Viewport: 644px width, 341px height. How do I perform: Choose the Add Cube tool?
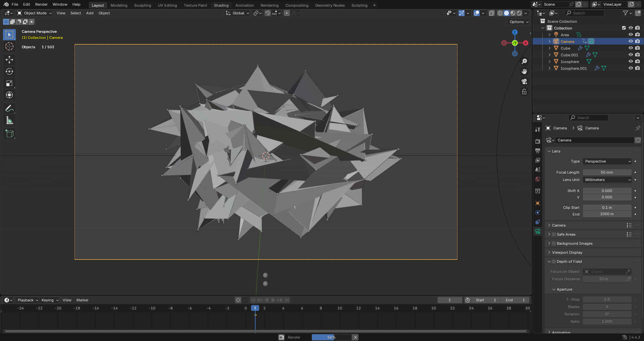(9, 133)
